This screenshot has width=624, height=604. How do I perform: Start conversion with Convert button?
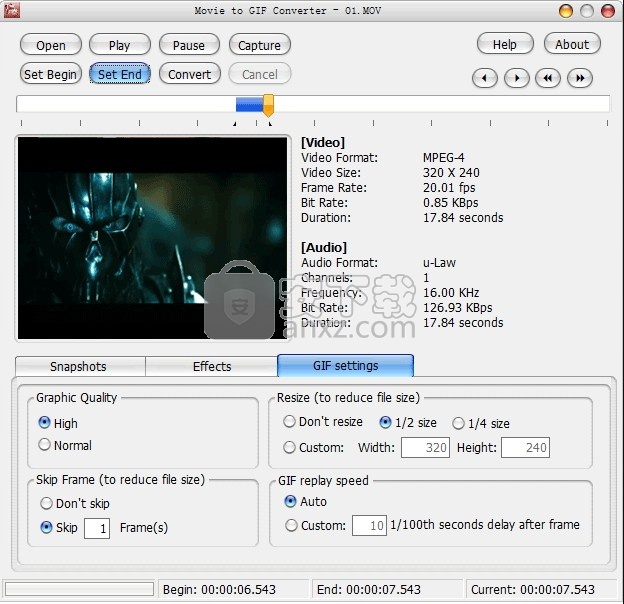(189, 74)
